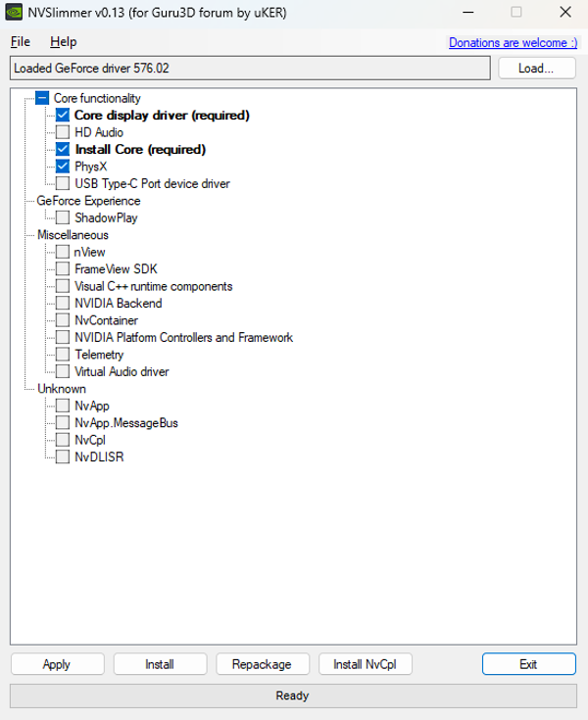Open the Donations are welcome link

[x=514, y=43]
